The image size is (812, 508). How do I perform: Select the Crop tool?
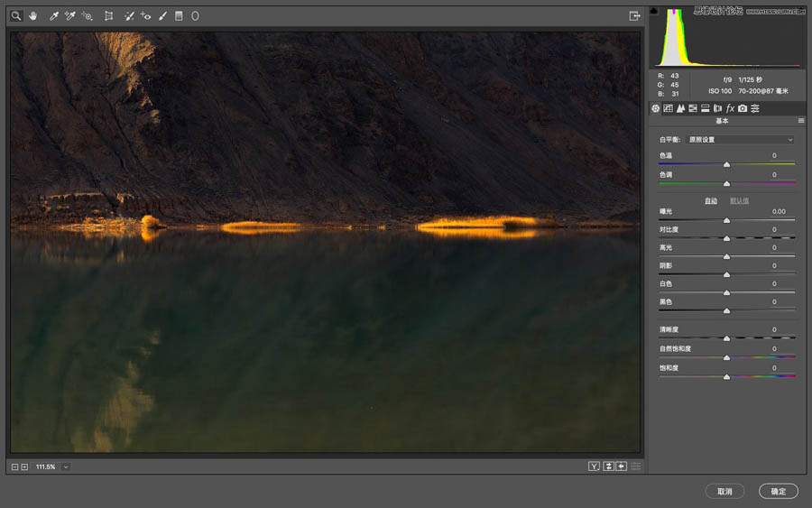coord(108,16)
